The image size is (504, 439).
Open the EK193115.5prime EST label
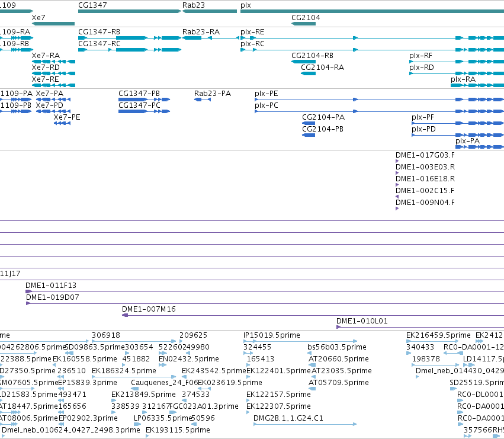[x=178, y=430]
